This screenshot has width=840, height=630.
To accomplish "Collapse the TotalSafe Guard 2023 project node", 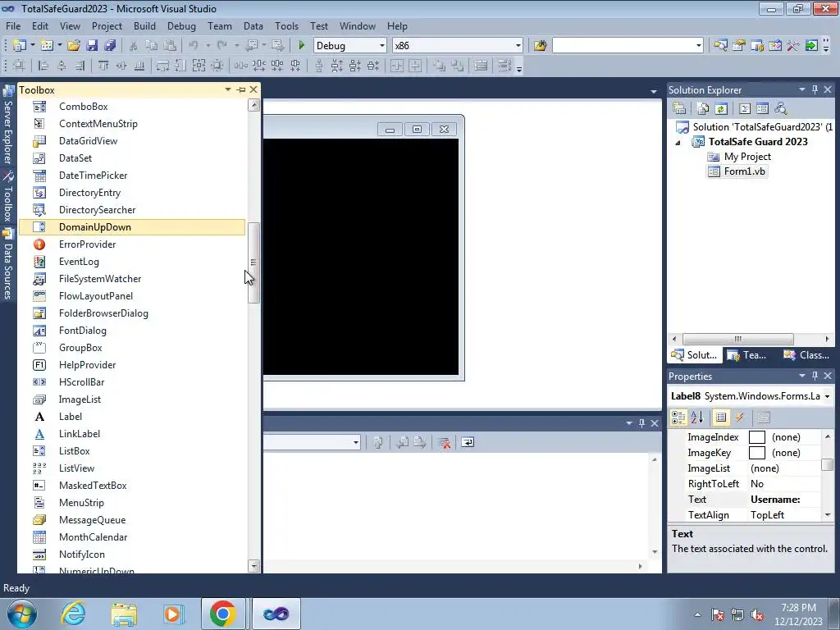I will [678, 143].
